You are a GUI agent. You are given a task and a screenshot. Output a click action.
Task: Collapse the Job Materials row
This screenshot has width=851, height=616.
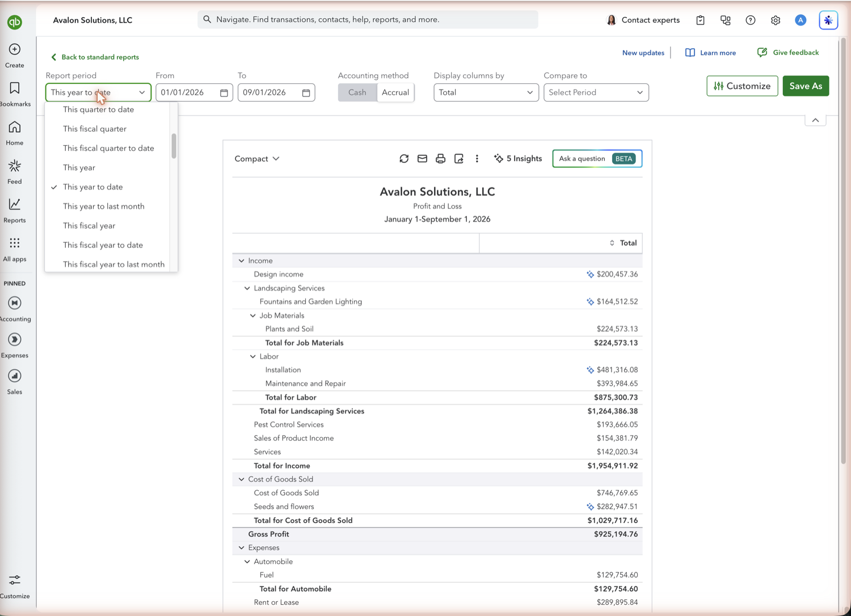click(253, 315)
